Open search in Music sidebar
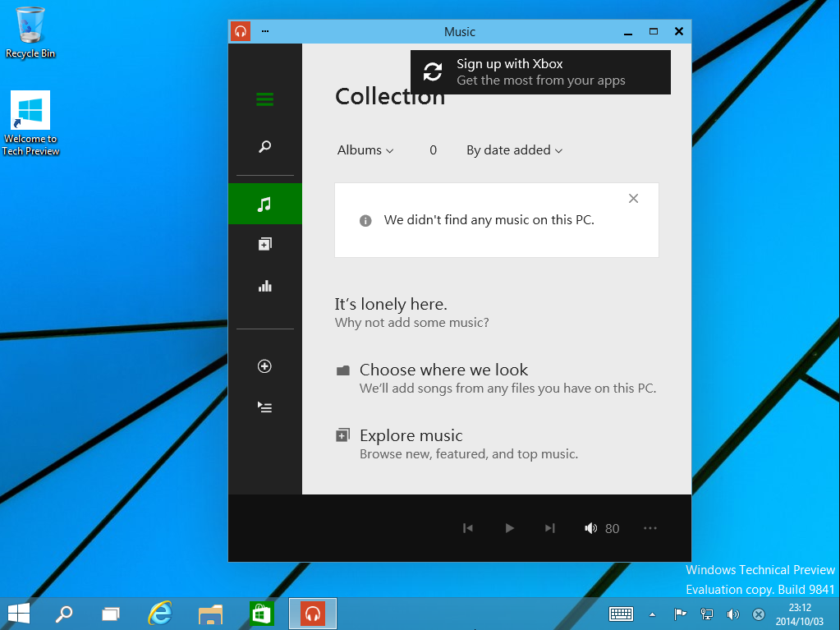840x630 pixels. tap(264, 146)
